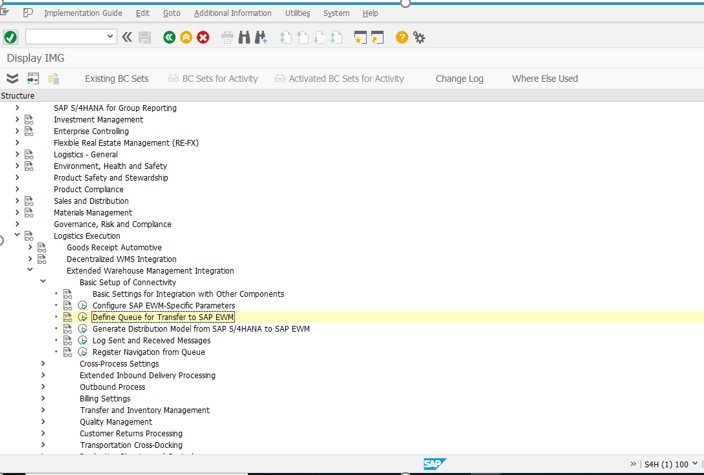The height and width of the screenshot is (475, 704).
Task: Click the Save diskette icon
Action: click(145, 37)
